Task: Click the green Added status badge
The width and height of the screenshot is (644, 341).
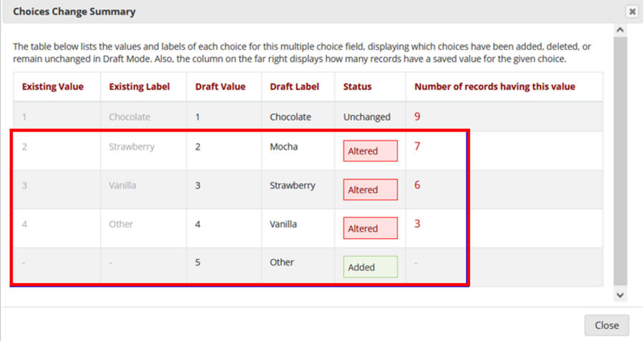Action: click(370, 267)
